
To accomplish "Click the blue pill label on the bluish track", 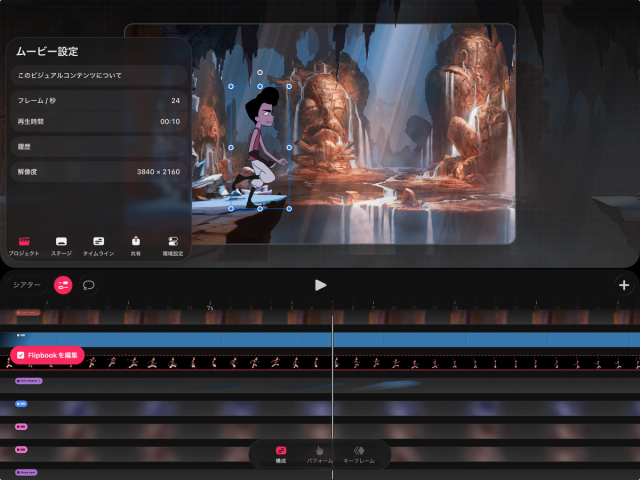I will point(21,404).
